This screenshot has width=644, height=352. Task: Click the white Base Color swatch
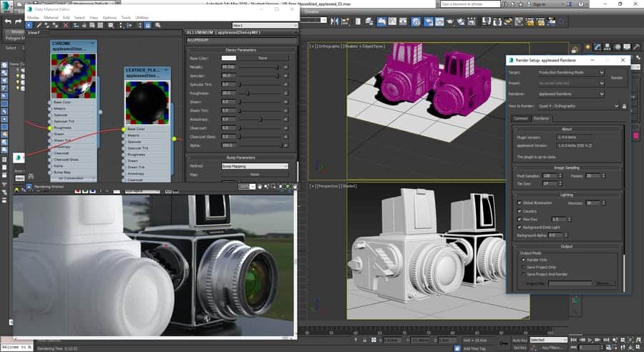pos(229,59)
